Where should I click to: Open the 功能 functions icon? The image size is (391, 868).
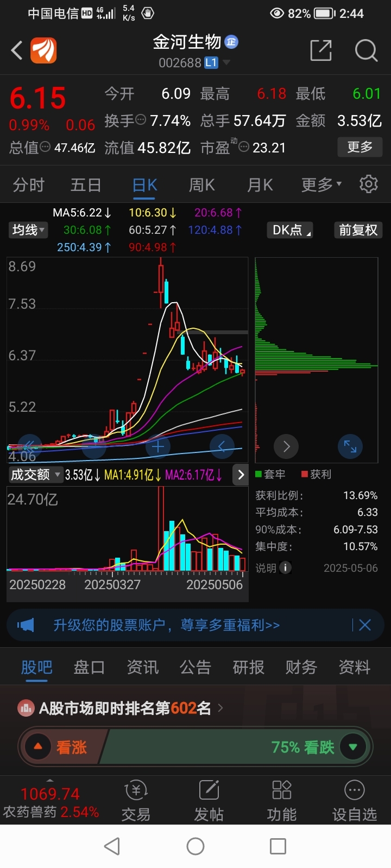(x=282, y=801)
